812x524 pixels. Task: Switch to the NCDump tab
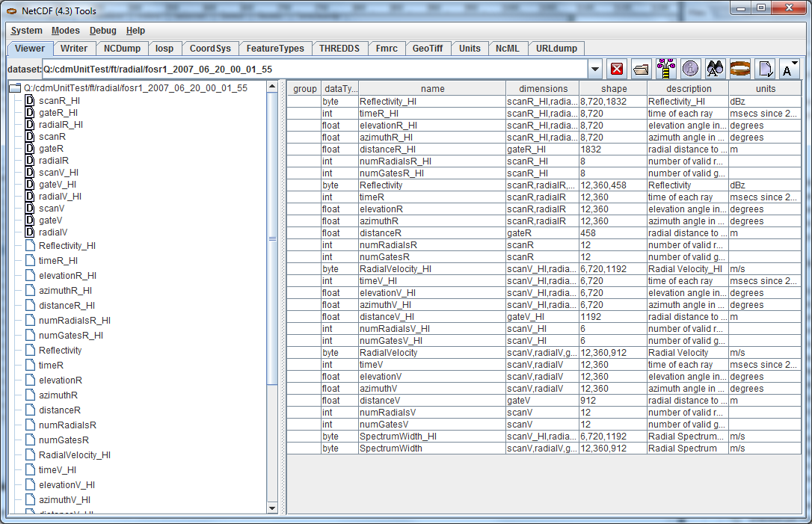click(x=122, y=48)
